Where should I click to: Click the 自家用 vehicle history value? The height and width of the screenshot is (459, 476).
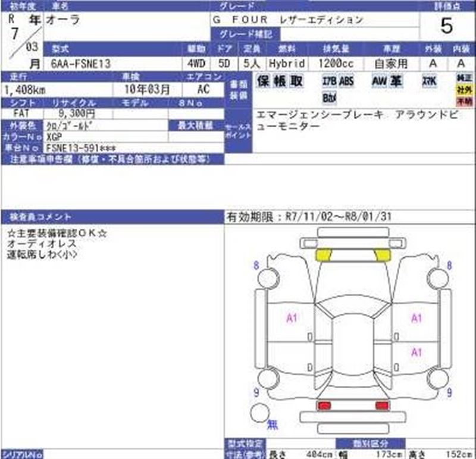click(x=391, y=64)
